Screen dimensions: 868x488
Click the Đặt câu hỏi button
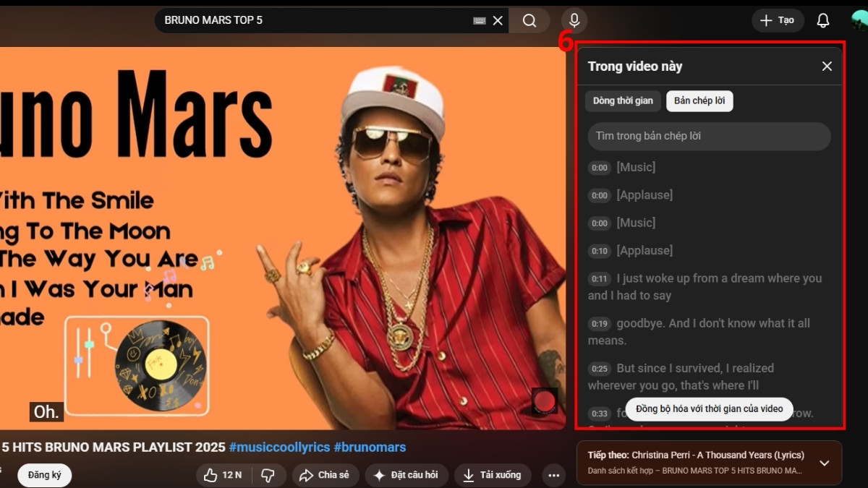pos(406,475)
